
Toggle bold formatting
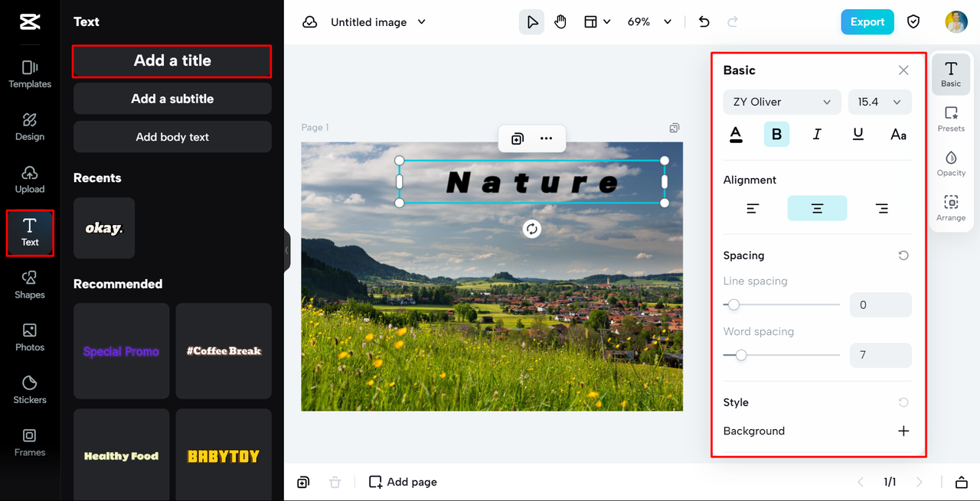(x=776, y=135)
